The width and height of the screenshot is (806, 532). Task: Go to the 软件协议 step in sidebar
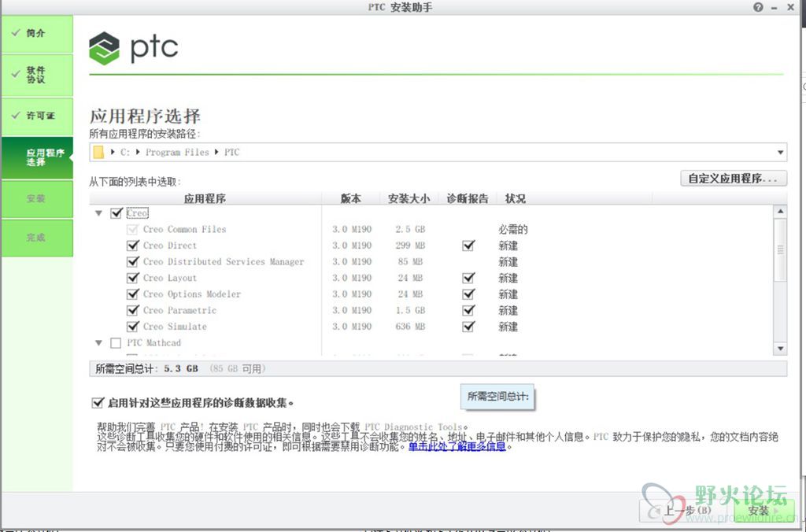[x=37, y=75]
